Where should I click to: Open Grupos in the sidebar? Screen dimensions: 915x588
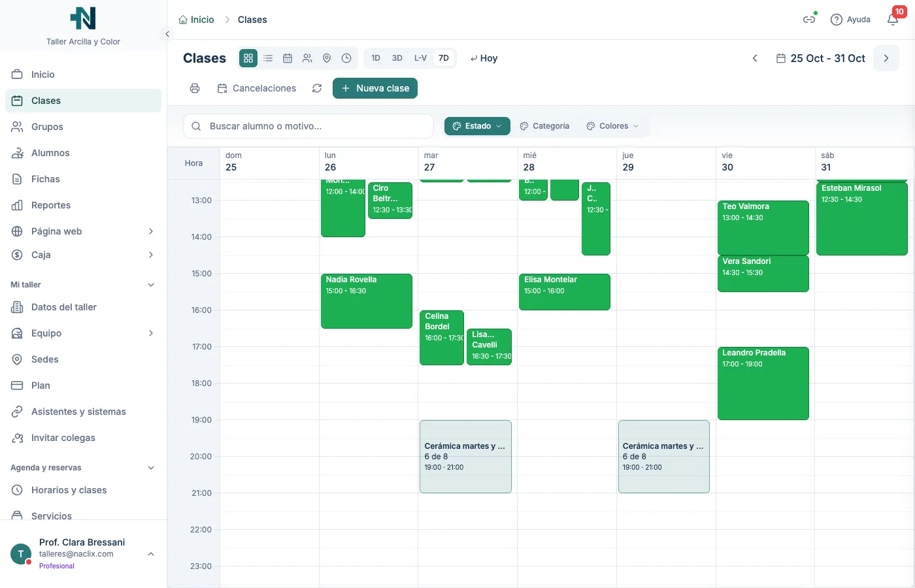83,127
